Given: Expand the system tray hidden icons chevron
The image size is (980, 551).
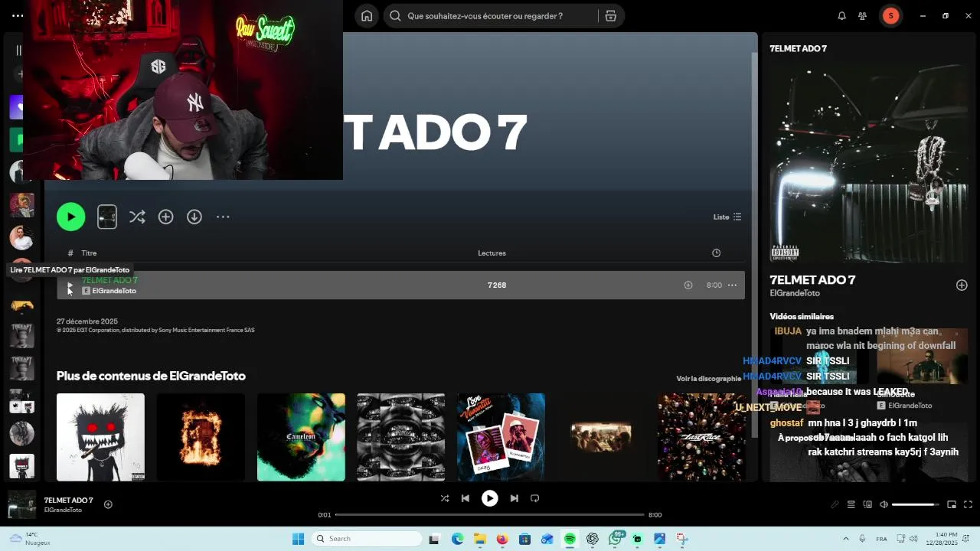Looking at the screenshot, I should (x=846, y=539).
